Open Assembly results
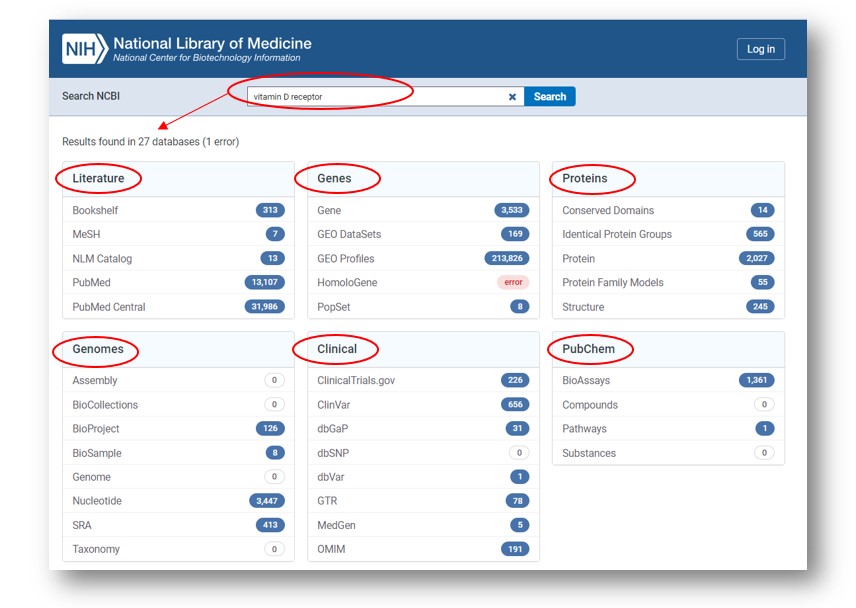This screenshot has height=608, width=856. coord(179,380)
